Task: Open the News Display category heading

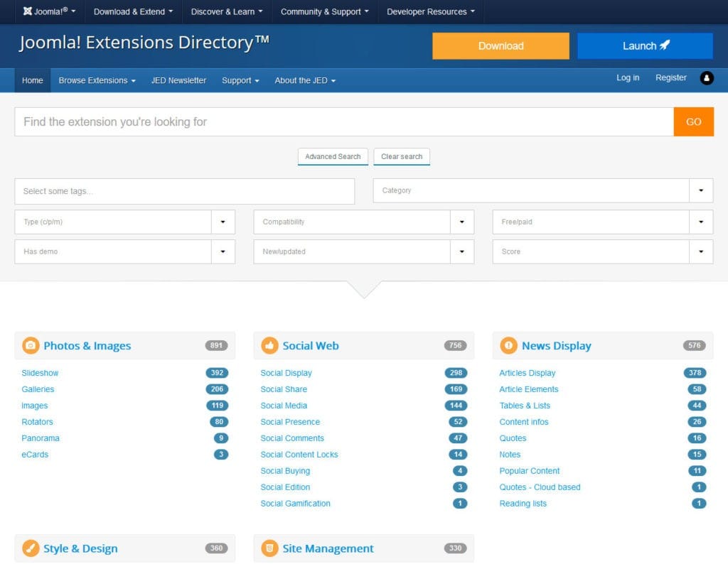Action: tap(556, 346)
